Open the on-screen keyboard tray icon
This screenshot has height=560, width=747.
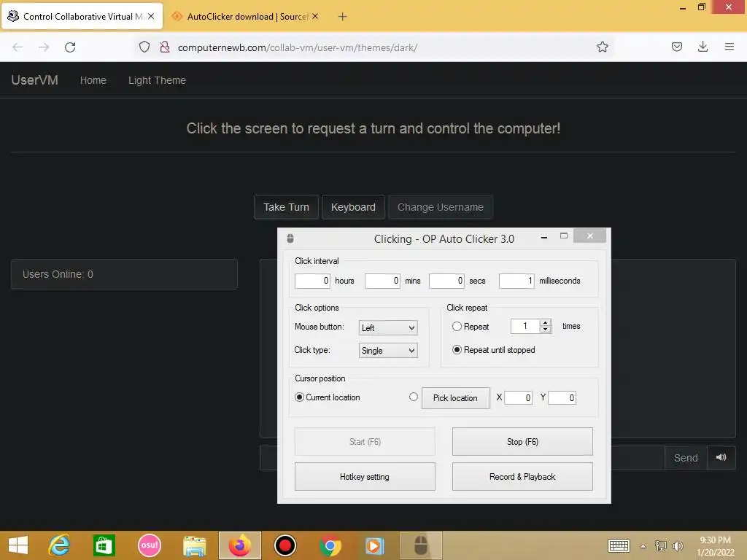pos(619,545)
